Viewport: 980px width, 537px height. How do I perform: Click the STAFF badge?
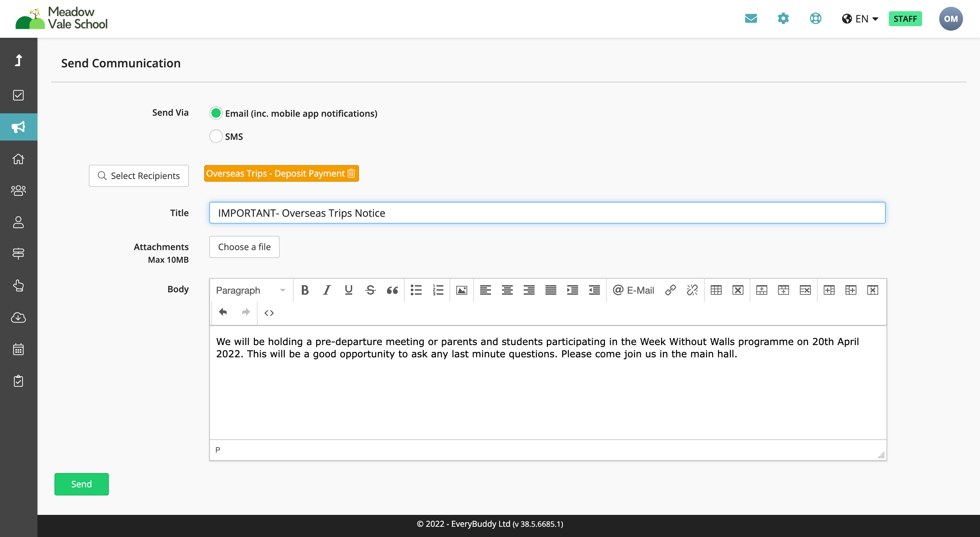[905, 19]
